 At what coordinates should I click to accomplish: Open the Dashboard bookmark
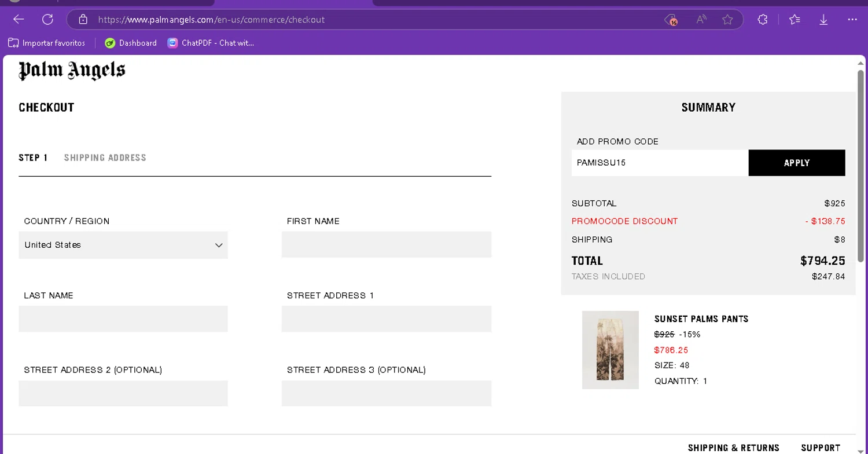131,43
